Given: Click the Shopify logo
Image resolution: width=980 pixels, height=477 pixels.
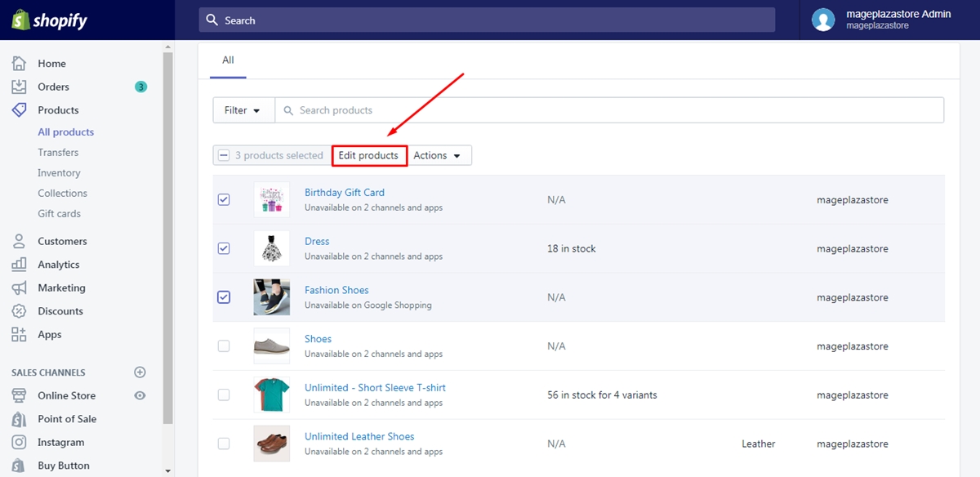Looking at the screenshot, I should (49, 20).
